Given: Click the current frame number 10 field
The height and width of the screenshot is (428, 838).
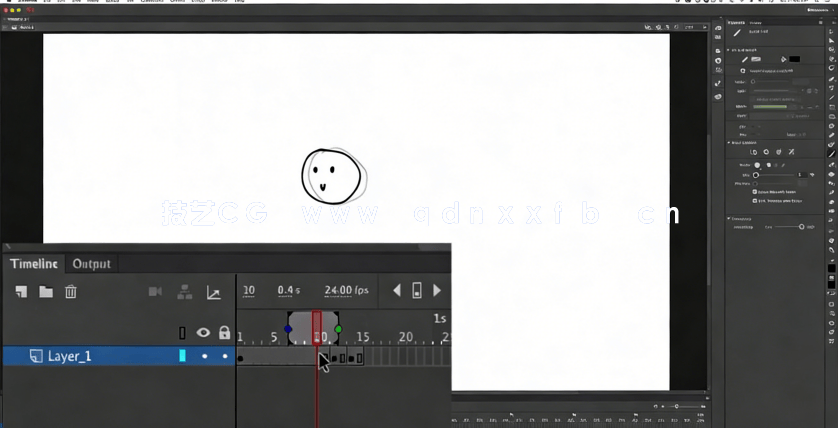Looking at the screenshot, I should [x=249, y=290].
